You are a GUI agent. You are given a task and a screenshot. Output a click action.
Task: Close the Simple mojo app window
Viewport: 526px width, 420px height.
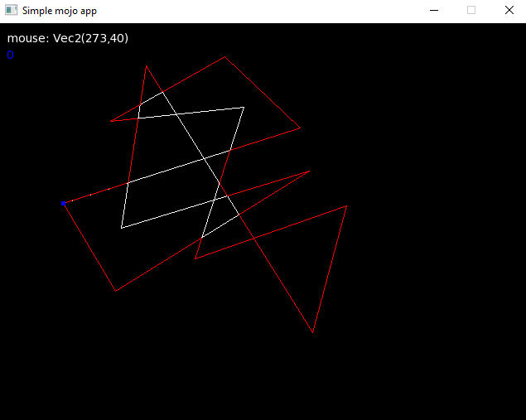[509, 11]
